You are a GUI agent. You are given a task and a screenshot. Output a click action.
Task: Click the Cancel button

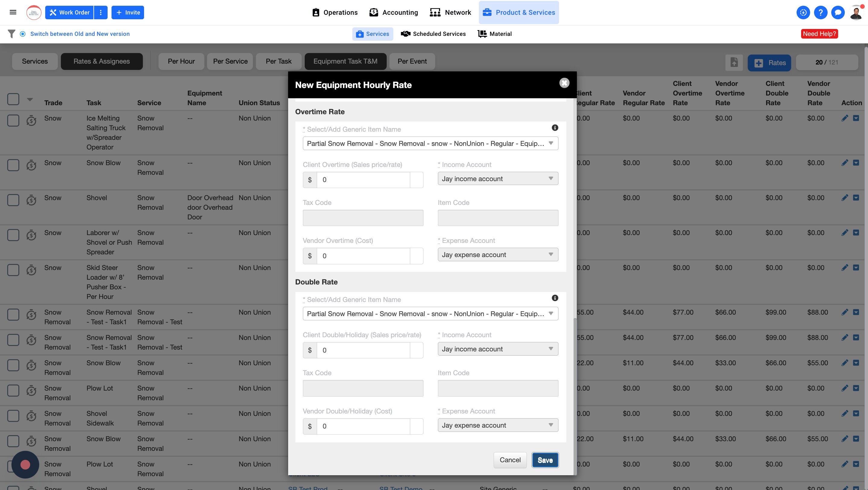click(x=509, y=460)
